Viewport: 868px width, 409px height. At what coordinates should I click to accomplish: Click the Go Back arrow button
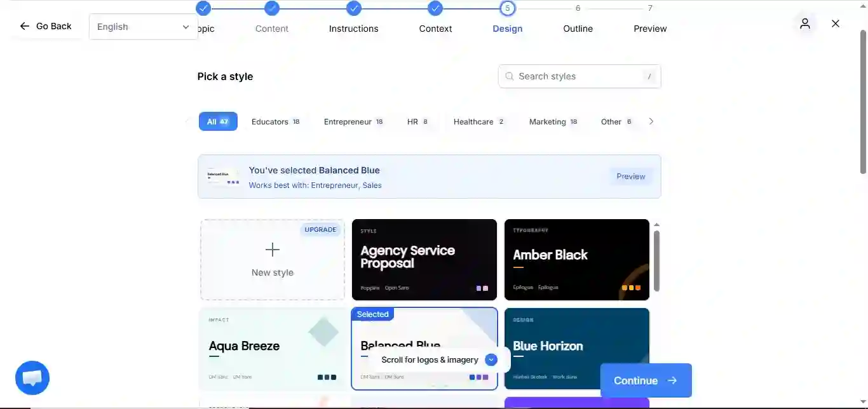45,26
